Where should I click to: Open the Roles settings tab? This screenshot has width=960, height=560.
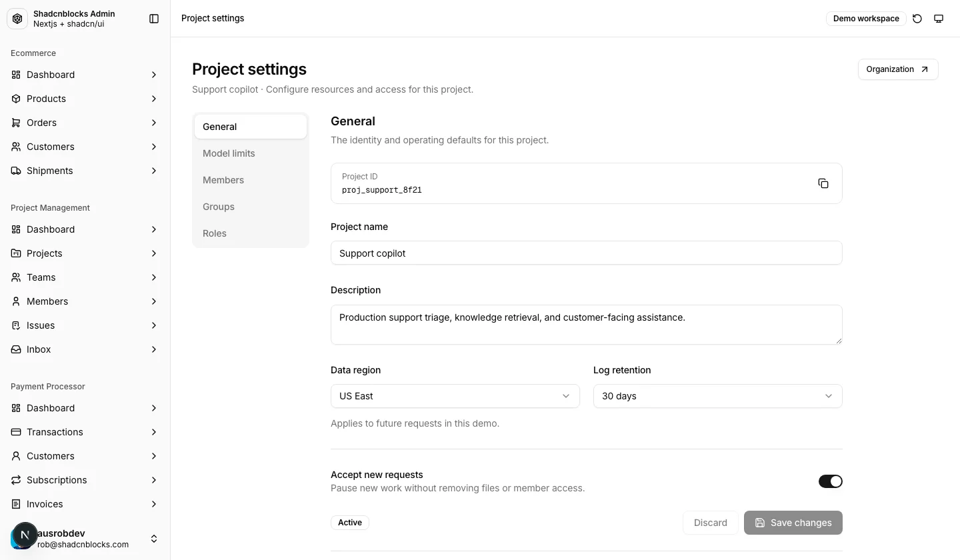click(x=251, y=233)
